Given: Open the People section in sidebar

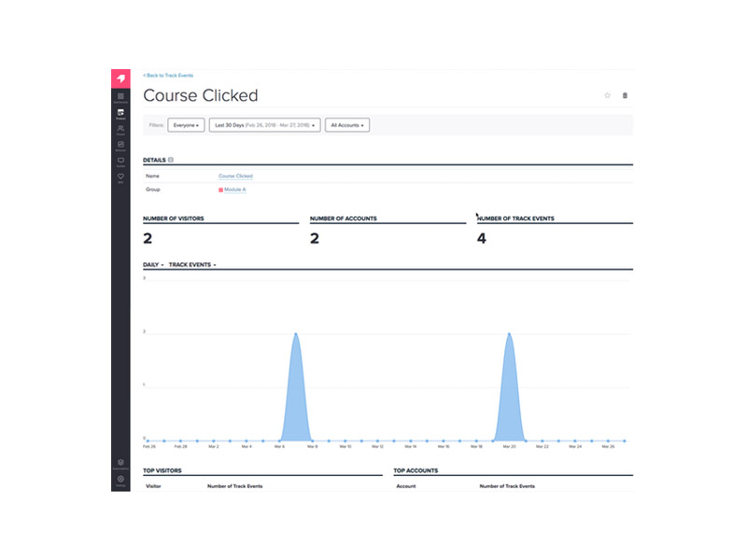Looking at the screenshot, I should [x=120, y=130].
